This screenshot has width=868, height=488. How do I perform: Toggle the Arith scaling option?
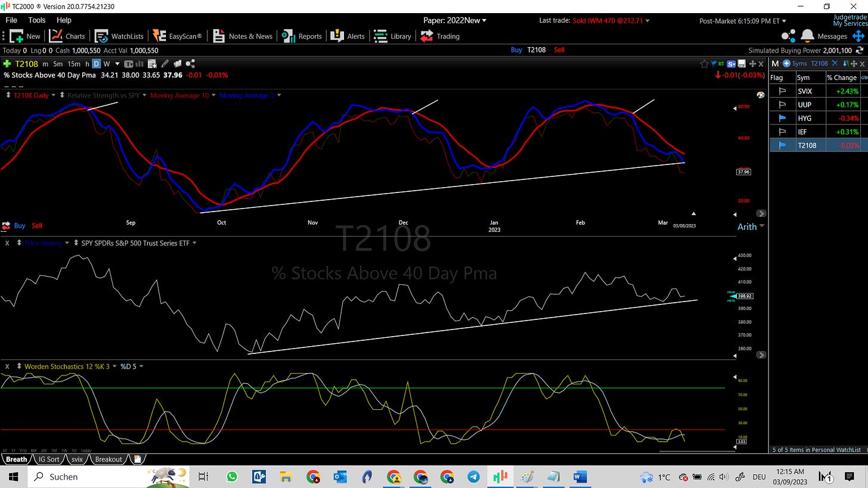(747, 226)
